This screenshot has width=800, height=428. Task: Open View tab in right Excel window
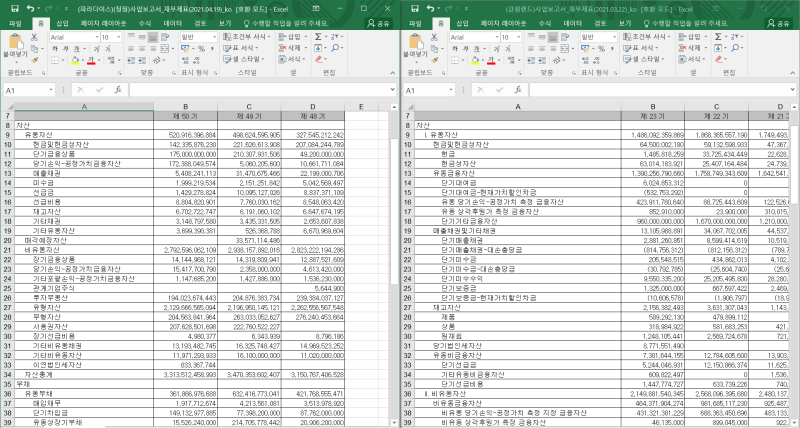click(x=625, y=23)
